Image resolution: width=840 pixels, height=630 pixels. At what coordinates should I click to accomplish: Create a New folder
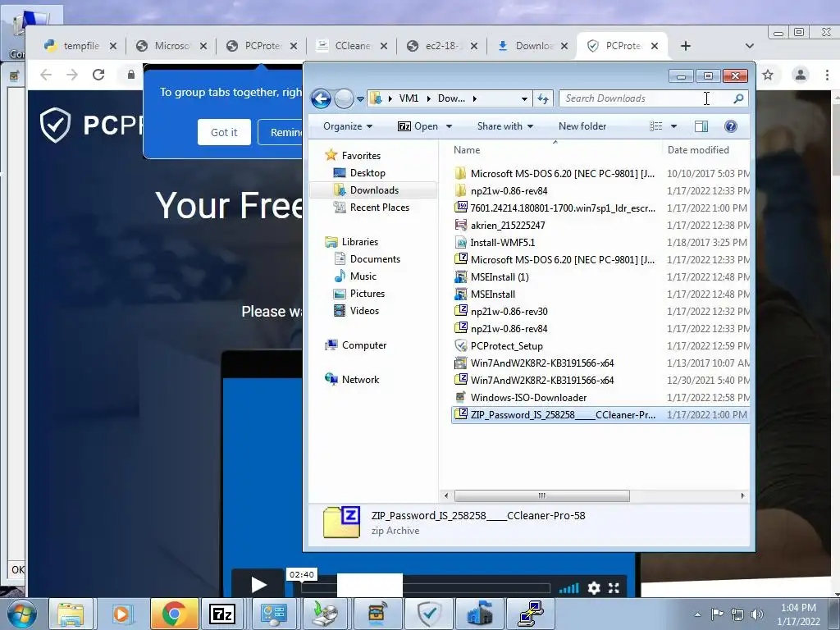(582, 126)
